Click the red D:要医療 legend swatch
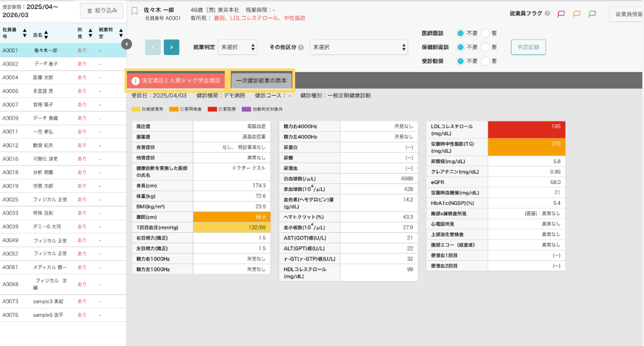644x346 pixels. pos(212,109)
